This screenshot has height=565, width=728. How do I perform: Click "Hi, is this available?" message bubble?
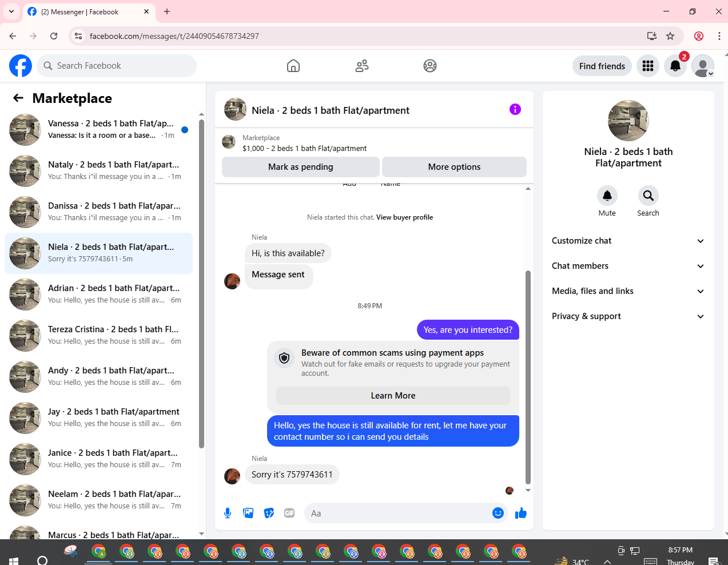tap(288, 253)
